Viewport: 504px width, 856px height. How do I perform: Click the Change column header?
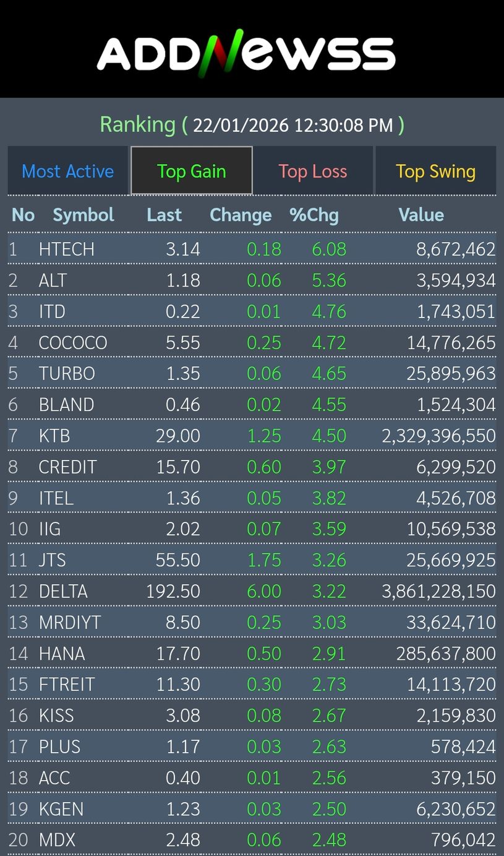coord(241,215)
